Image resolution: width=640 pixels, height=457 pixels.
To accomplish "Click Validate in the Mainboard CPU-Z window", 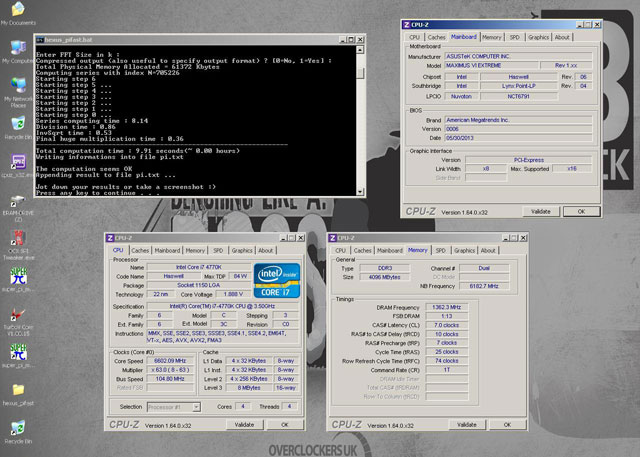I will click(539, 212).
